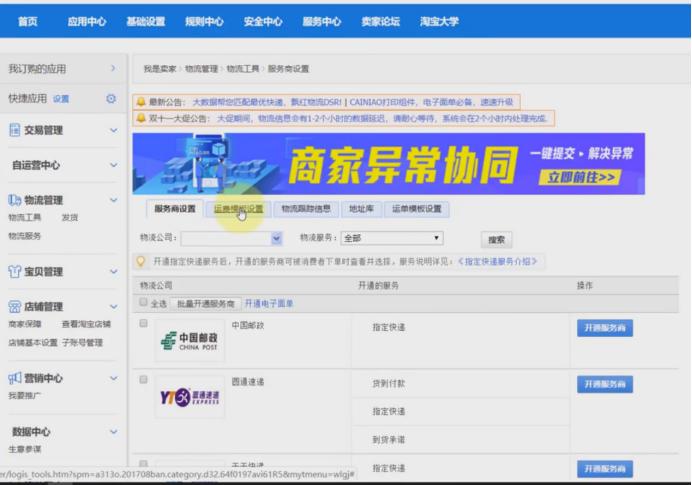
Task: Open 基础设置 in top navigation
Action: pos(146,21)
